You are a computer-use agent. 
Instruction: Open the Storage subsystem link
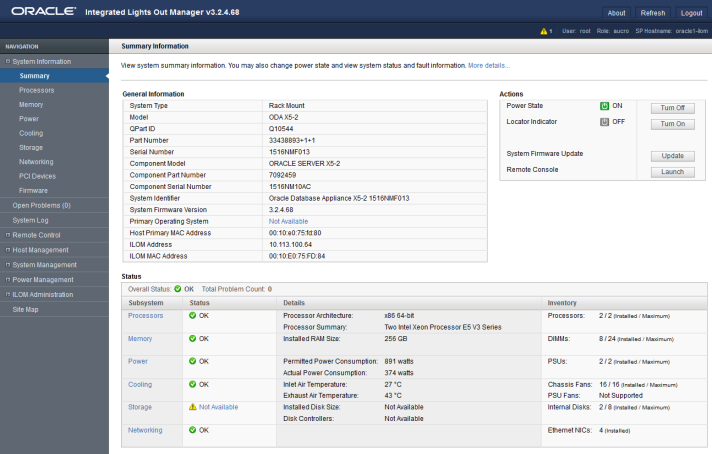coord(140,407)
